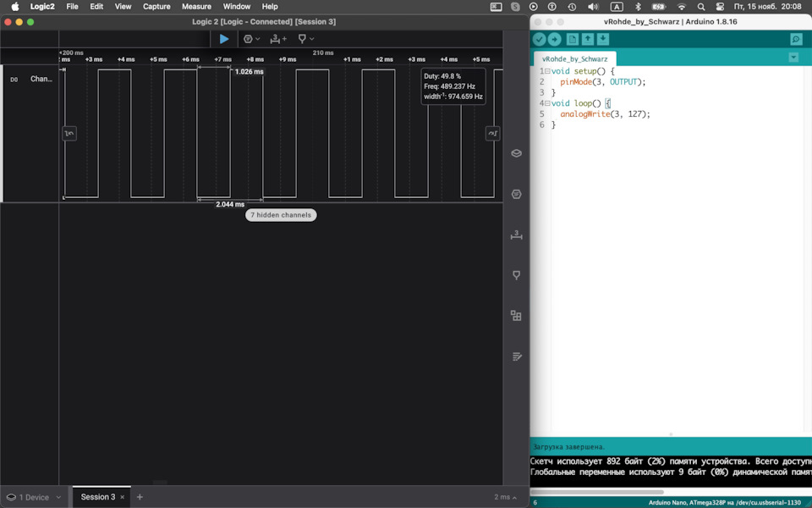Expand the 1 Device selector dropdown

pyautogui.click(x=34, y=497)
